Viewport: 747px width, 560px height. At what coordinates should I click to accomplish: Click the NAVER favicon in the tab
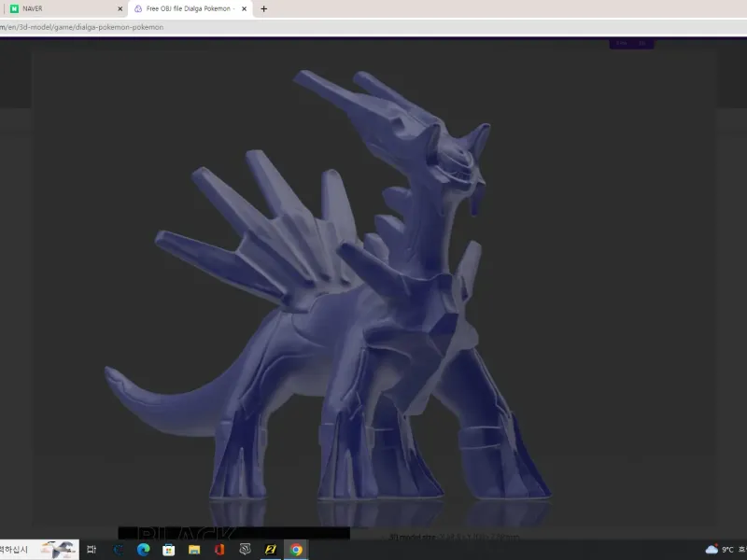pos(14,8)
